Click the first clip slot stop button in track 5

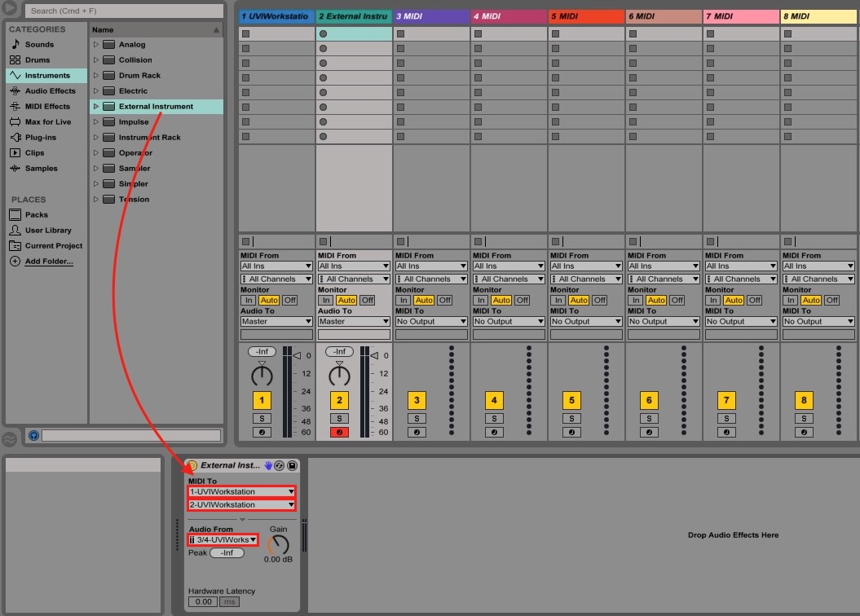(556, 34)
